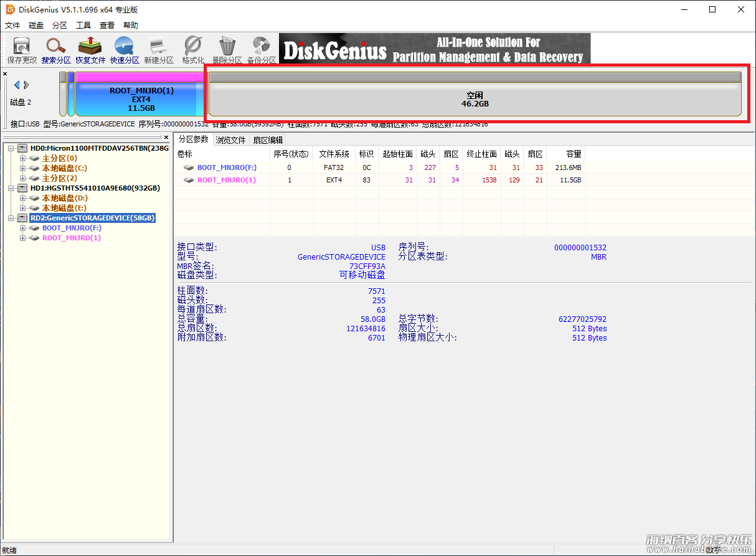
Task: Open the 工具 menu
Action: tap(83, 26)
